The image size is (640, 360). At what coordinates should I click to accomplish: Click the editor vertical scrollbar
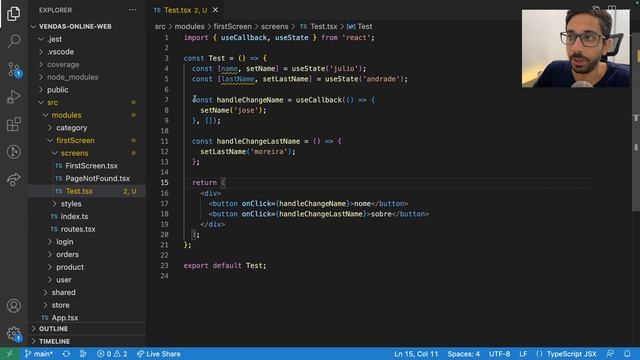point(636,122)
